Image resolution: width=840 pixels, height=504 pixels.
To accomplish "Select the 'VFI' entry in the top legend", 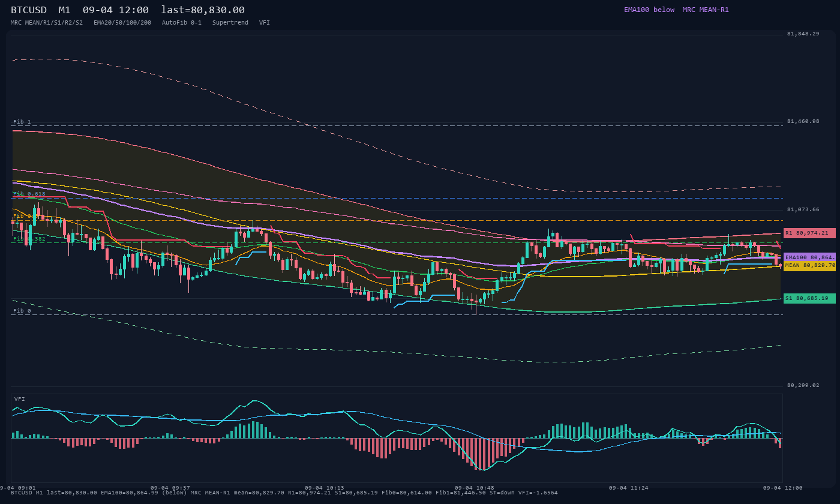I will [265, 22].
